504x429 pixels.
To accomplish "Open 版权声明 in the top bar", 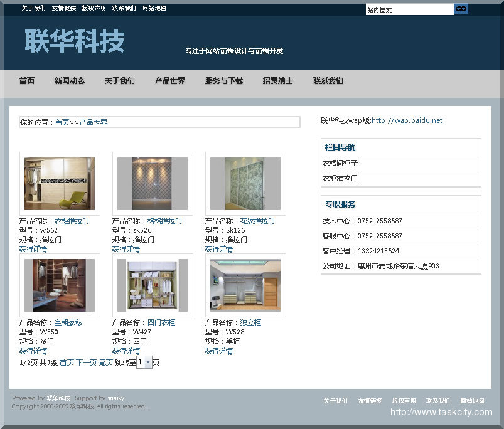I will 94,9.
